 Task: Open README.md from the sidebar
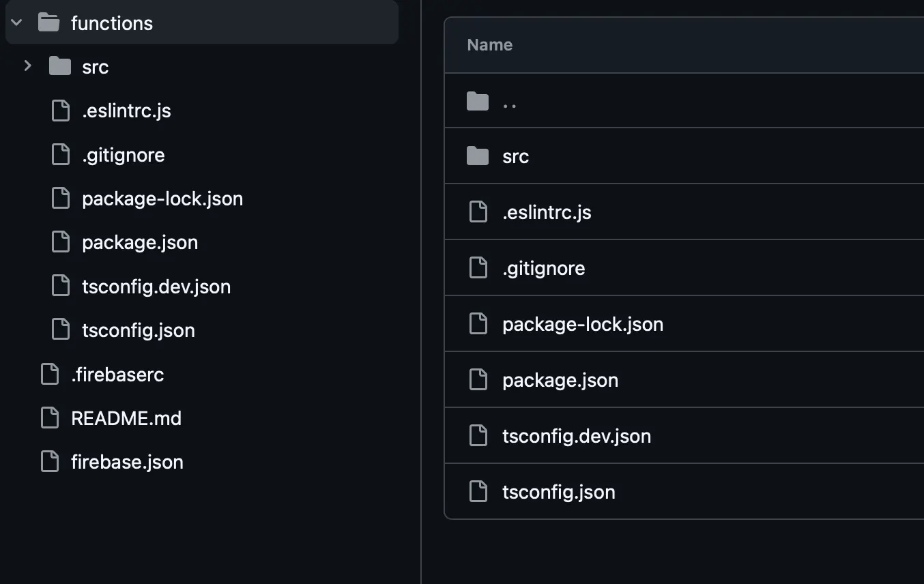(126, 418)
